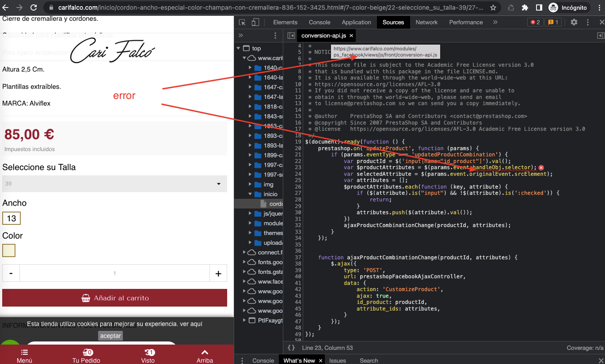Bookmark this page with the star icon
605x364 pixels.
pyautogui.click(x=493, y=8)
